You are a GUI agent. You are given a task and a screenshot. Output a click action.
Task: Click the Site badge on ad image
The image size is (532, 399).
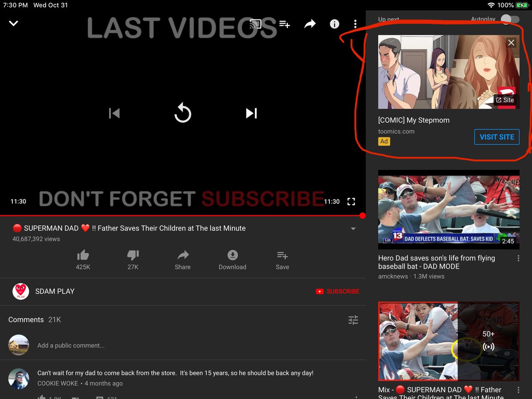[x=505, y=100]
